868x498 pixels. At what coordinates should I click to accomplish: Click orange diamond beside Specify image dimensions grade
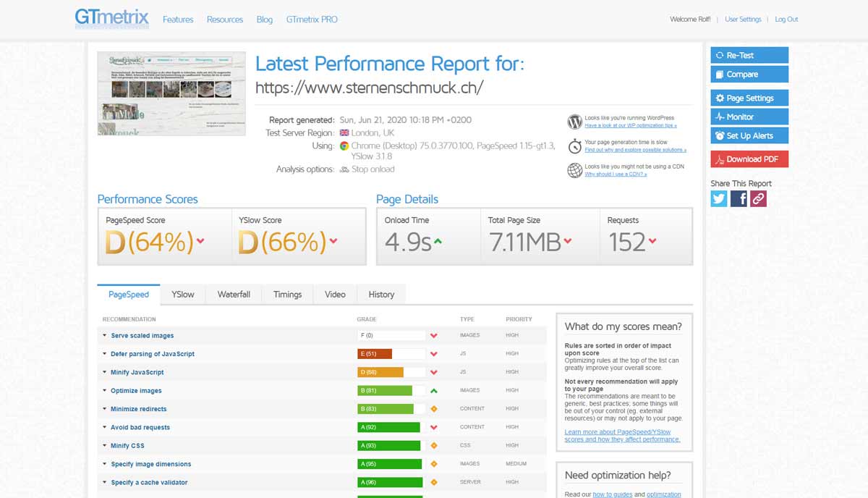[434, 463]
